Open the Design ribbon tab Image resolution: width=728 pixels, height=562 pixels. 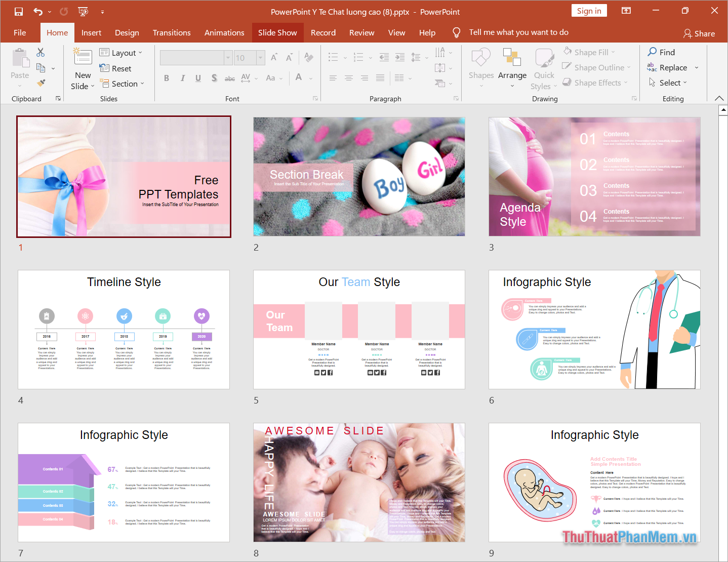point(127,32)
